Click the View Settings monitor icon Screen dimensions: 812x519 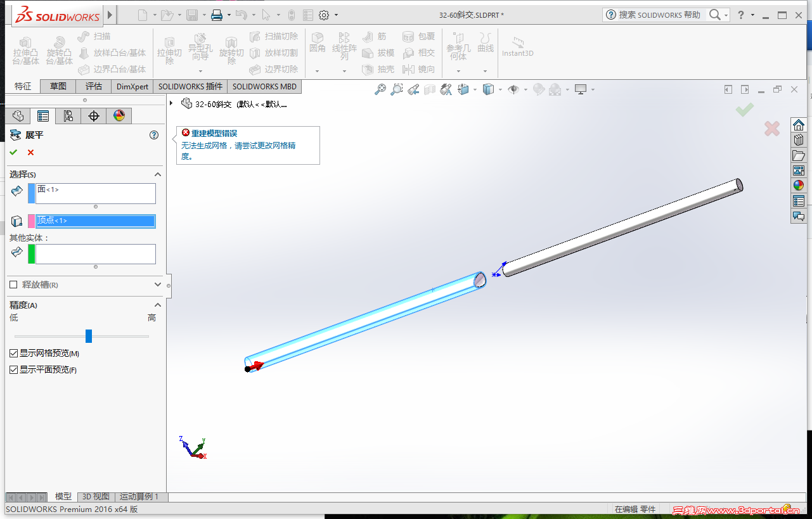coord(581,90)
